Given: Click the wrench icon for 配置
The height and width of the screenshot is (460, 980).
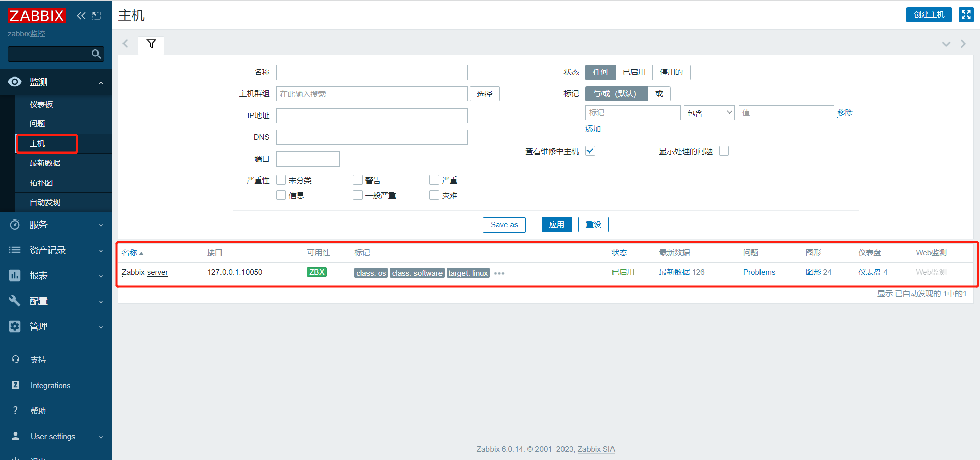Looking at the screenshot, I should pyautogui.click(x=15, y=301).
